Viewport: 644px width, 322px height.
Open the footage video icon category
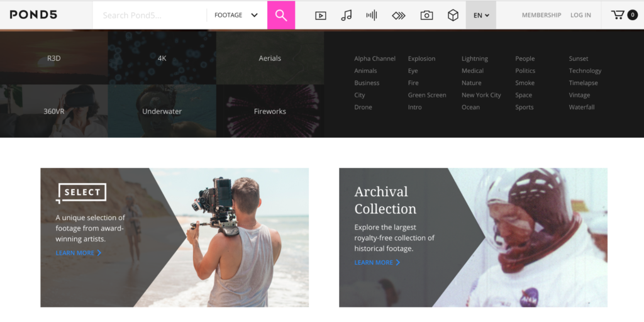pyautogui.click(x=321, y=15)
